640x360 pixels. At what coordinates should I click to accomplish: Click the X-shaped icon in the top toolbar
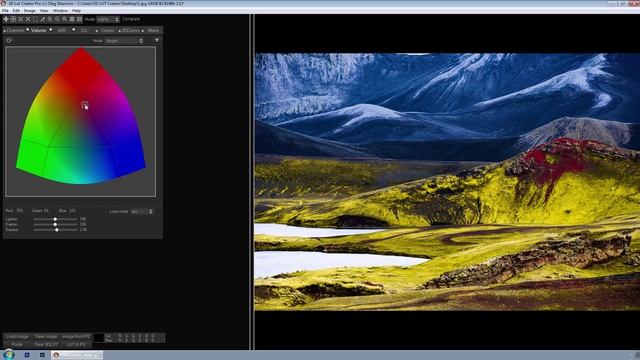(x=28, y=19)
